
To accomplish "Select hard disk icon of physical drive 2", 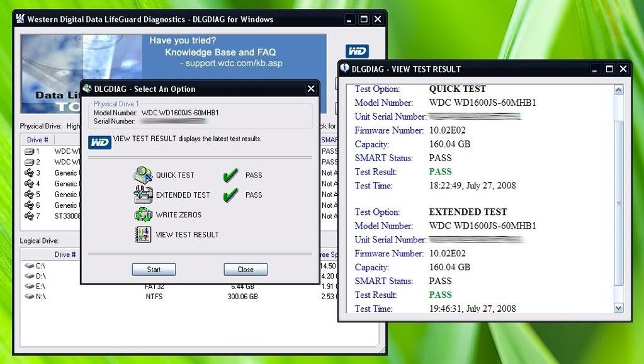I will click(29, 162).
